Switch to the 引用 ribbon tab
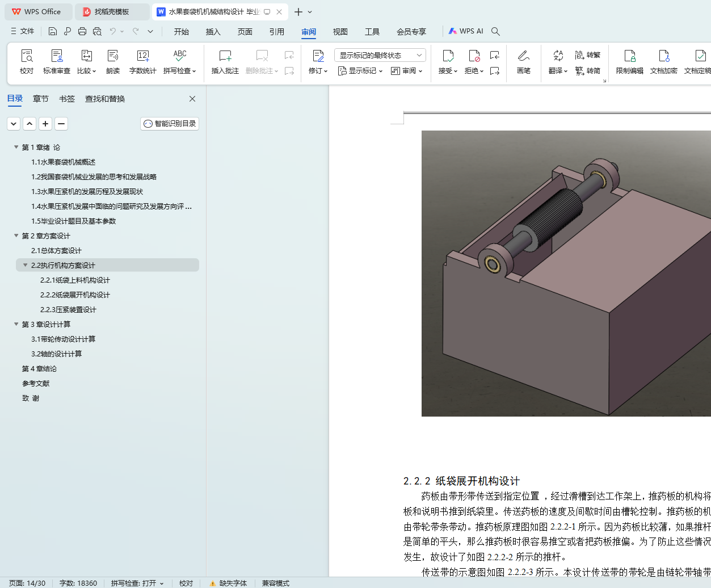The width and height of the screenshot is (711, 588). [277, 32]
